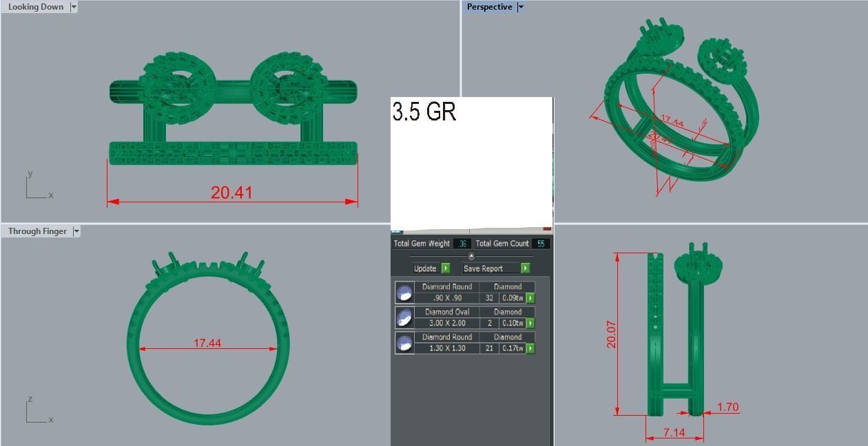Click the green arrow next to Update

coord(446,268)
